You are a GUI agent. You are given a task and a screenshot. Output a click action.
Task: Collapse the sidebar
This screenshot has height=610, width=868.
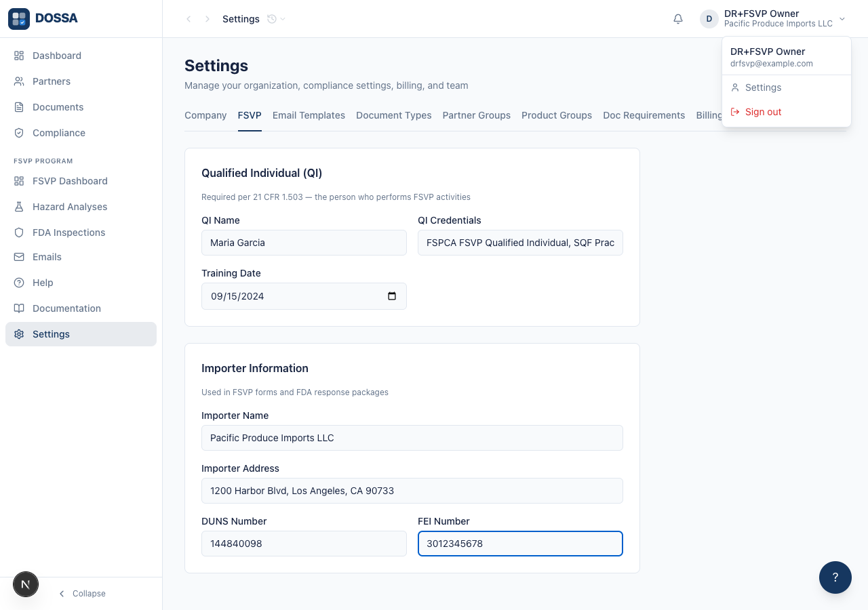pyautogui.click(x=81, y=594)
